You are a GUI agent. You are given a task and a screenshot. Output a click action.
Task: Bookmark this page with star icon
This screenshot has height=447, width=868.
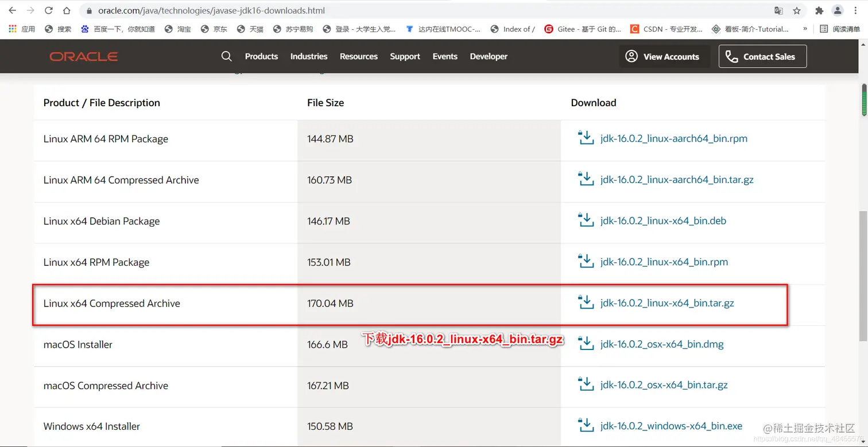point(797,10)
